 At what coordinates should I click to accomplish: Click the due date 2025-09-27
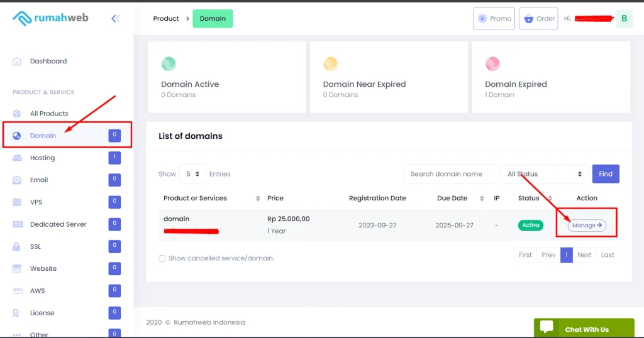tap(454, 225)
